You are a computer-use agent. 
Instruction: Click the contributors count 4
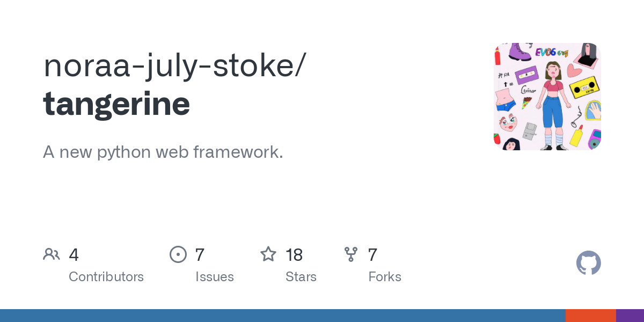tap(74, 255)
